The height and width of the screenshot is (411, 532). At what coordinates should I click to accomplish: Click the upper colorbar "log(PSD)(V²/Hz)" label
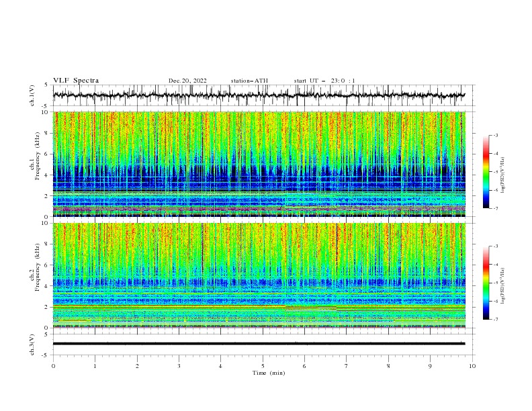(502, 175)
